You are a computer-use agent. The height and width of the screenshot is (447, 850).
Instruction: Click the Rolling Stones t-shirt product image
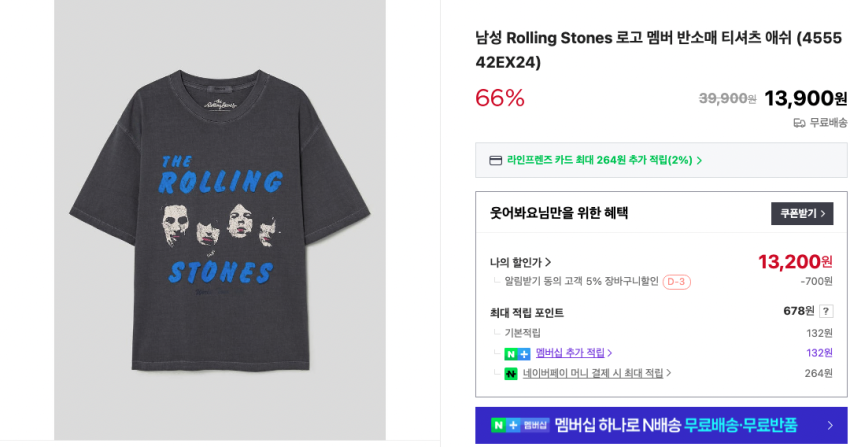tap(219, 220)
